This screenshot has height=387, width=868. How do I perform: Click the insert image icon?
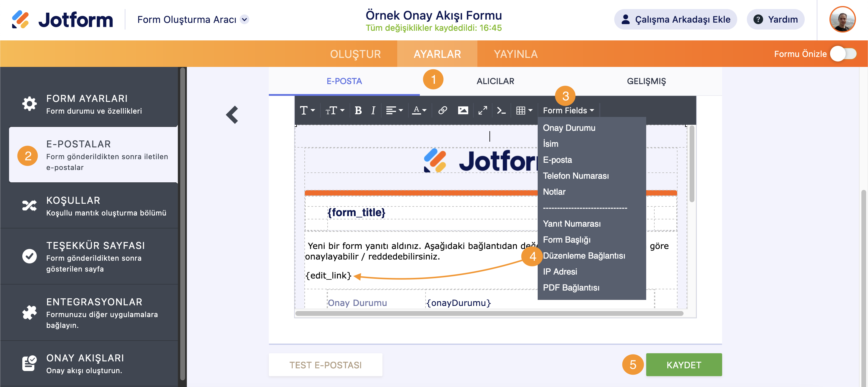click(x=463, y=110)
